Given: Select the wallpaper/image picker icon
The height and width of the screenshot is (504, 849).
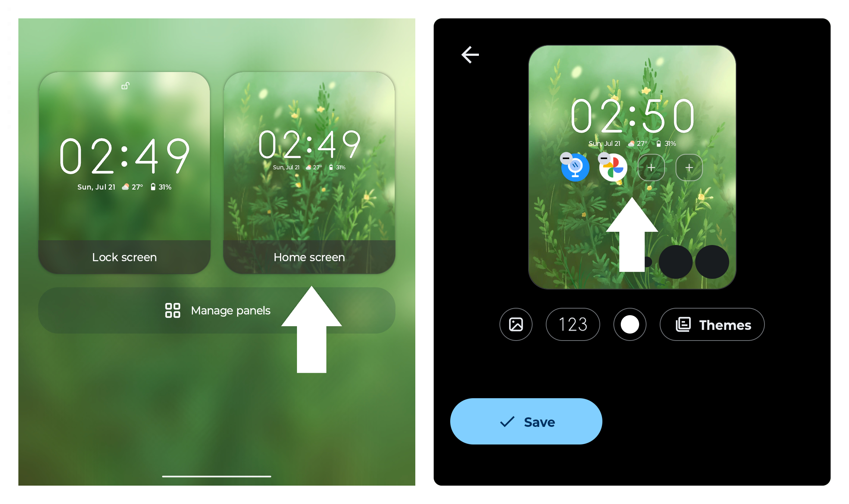Looking at the screenshot, I should point(517,325).
